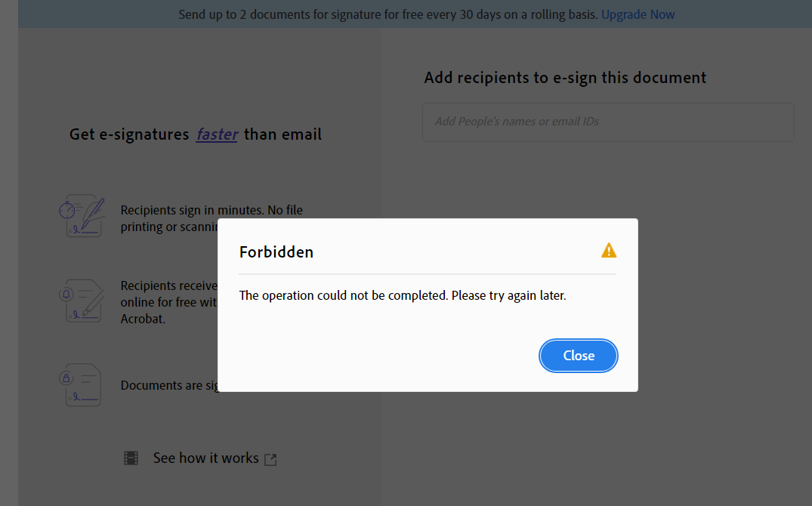Open the italic "faster" hyperlink

(x=217, y=134)
